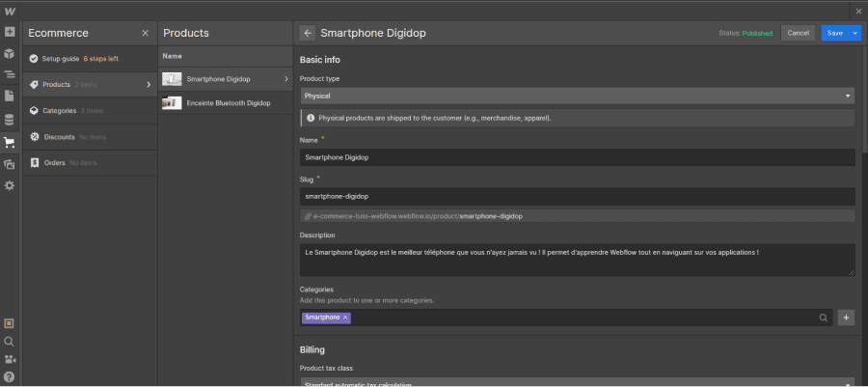Open the search magnifier in sidebar
The width and height of the screenshot is (868, 387).
[9, 342]
